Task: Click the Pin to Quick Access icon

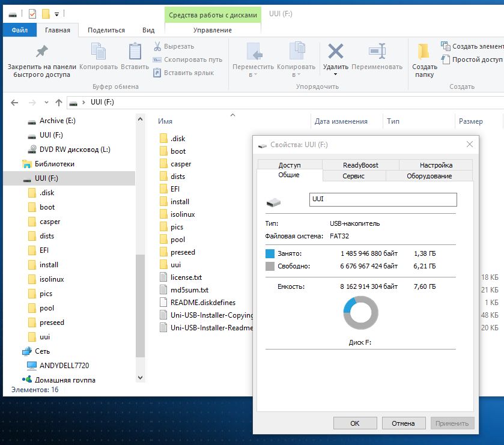Action: pyautogui.click(x=41, y=52)
